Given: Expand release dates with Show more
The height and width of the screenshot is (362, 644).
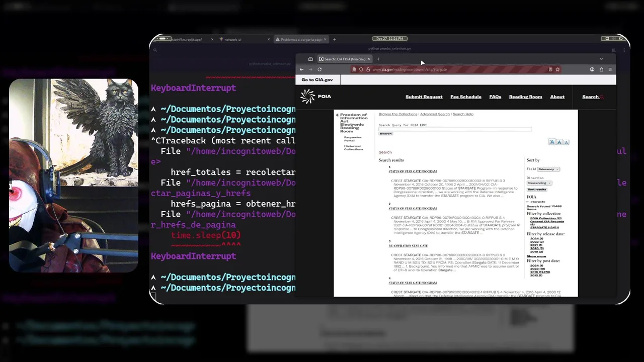Looking at the screenshot, I should click(536, 256).
